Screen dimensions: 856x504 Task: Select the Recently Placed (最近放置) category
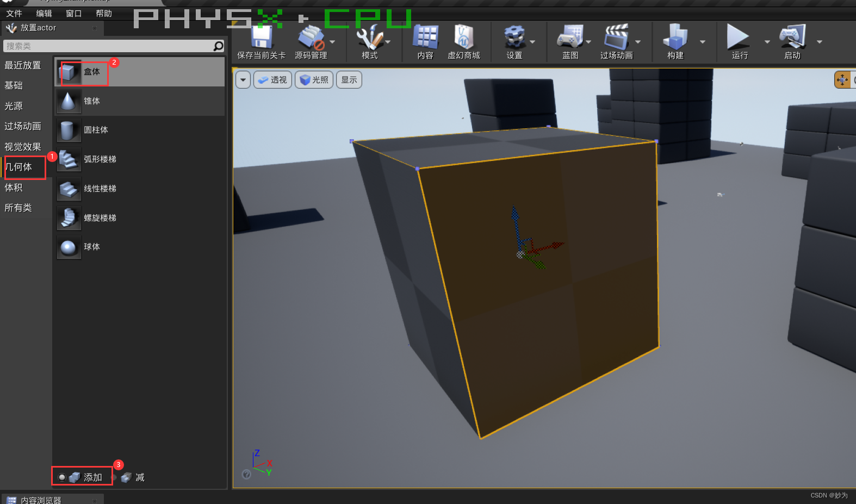click(23, 65)
